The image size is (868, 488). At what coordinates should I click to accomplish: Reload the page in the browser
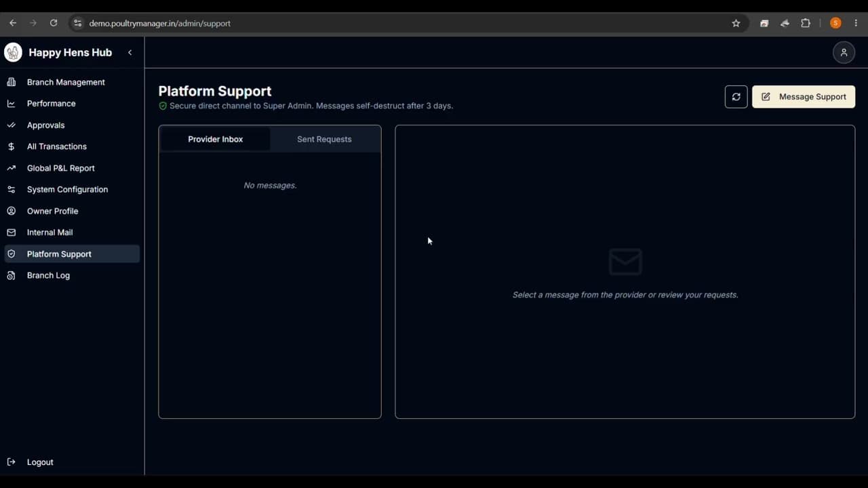click(54, 23)
